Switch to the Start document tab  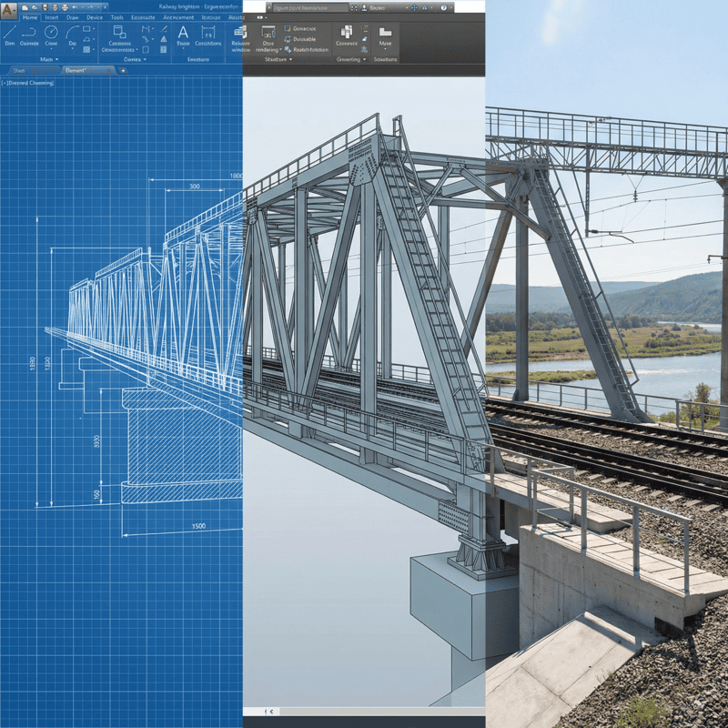19,71
